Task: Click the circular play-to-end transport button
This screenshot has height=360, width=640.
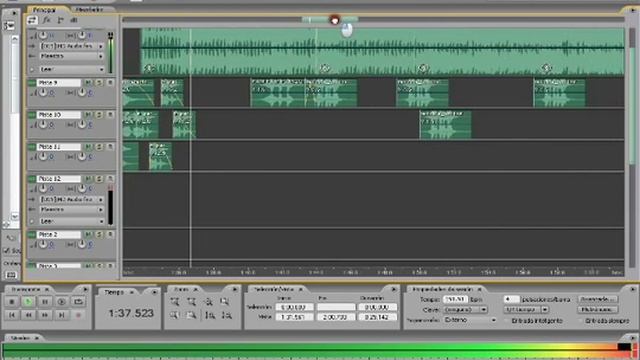Action: click(x=62, y=302)
